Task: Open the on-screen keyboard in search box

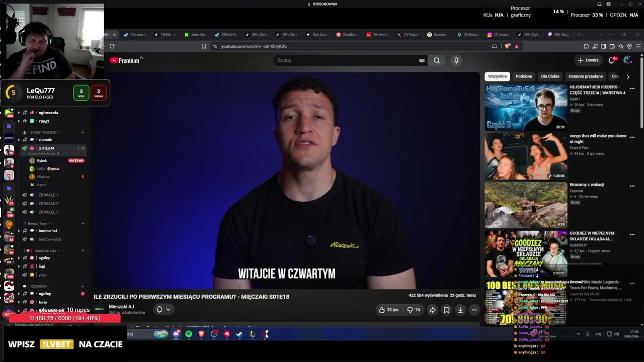Action: tap(422, 60)
